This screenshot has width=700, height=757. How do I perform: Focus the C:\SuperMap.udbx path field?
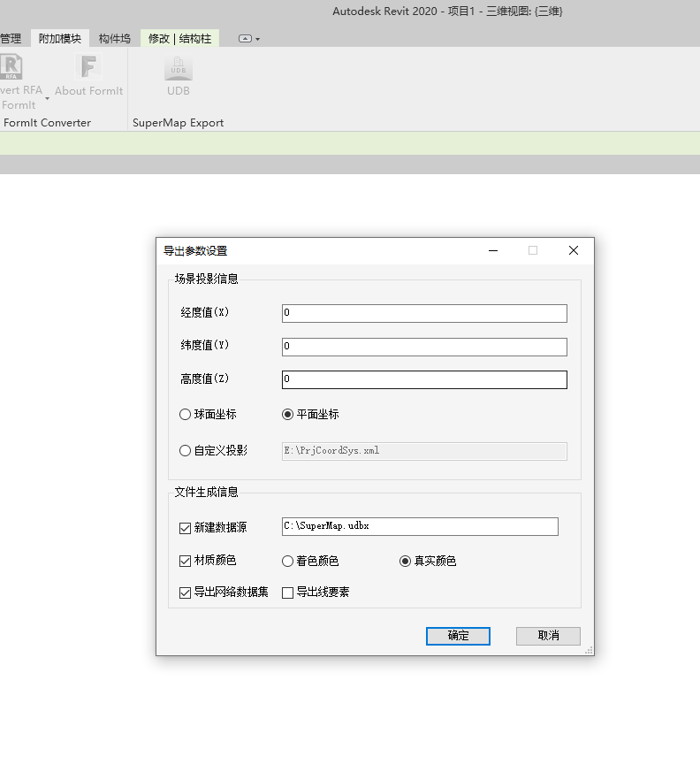click(420, 526)
